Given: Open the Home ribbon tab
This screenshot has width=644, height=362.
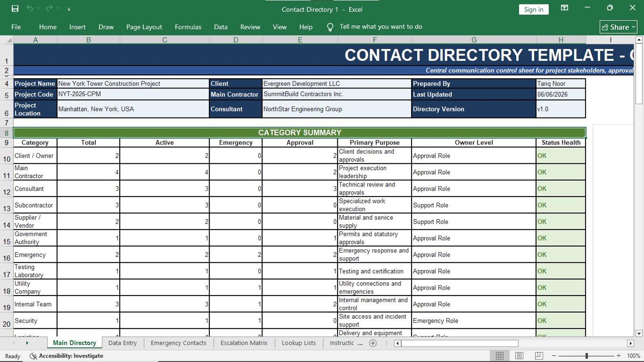Looking at the screenshot, I should (x=48, y=27).
